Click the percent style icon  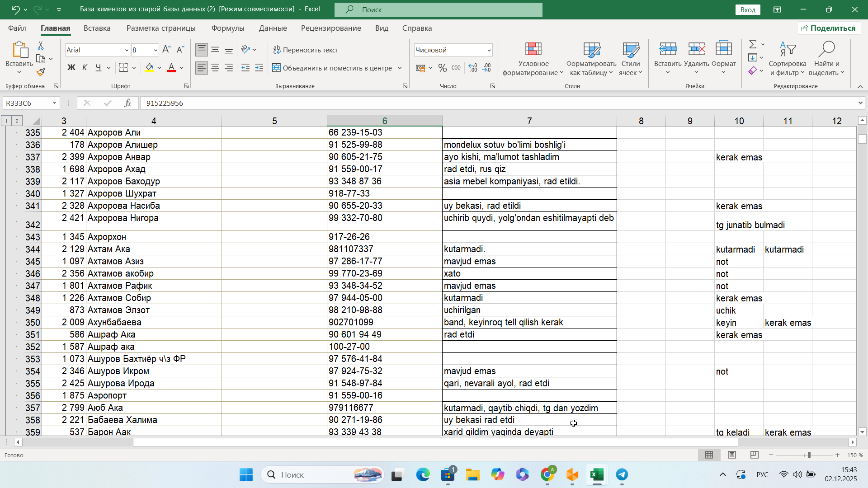pos(442,68)
